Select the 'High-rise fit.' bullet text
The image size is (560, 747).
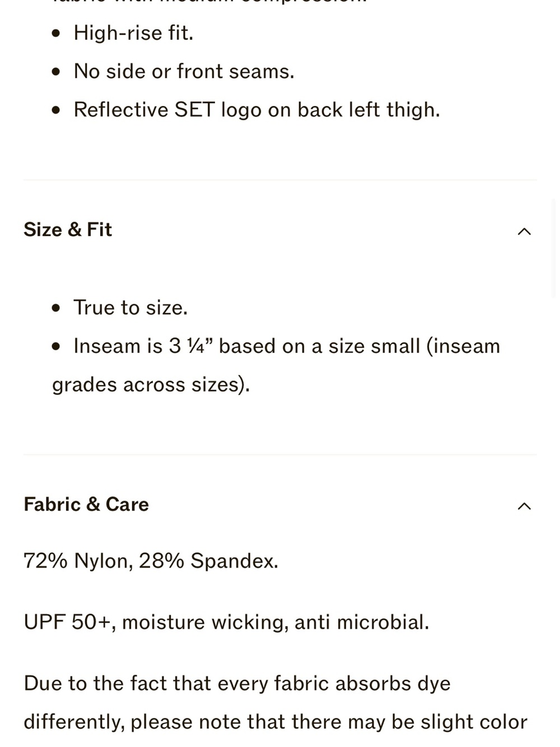coord(133,33)
